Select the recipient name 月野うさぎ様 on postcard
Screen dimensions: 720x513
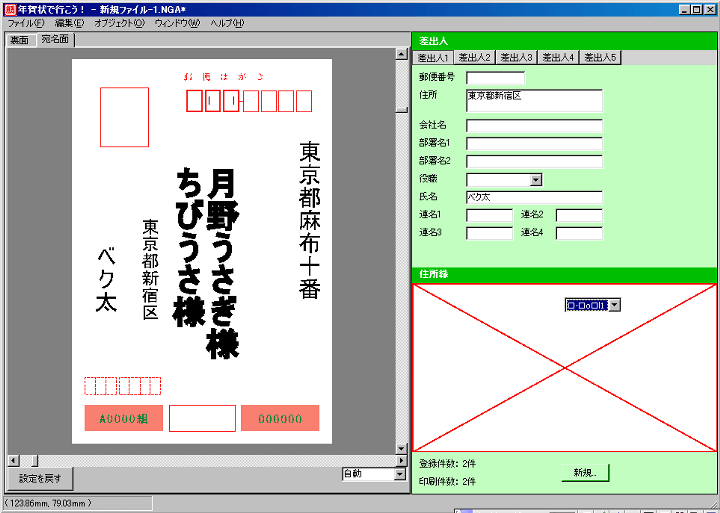coord(223,264)
